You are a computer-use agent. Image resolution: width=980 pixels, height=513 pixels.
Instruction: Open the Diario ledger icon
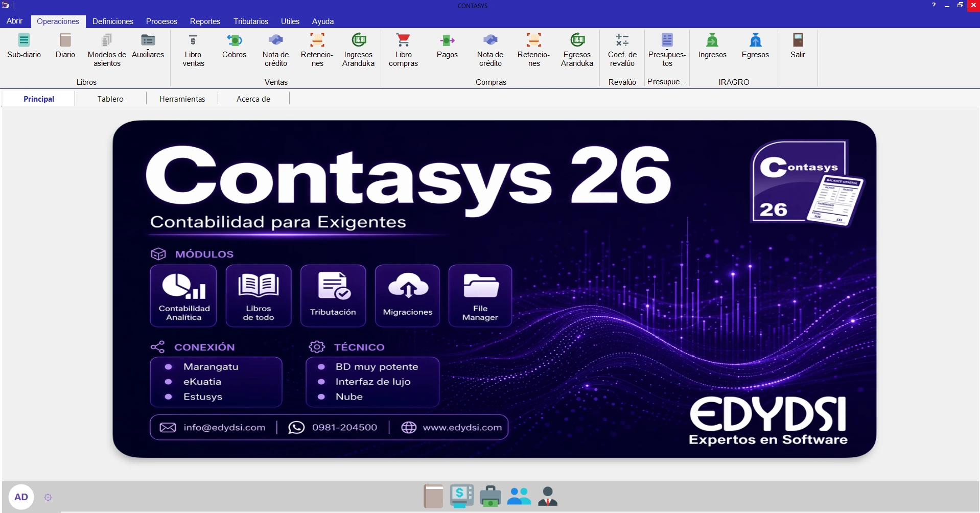(65, 46)
